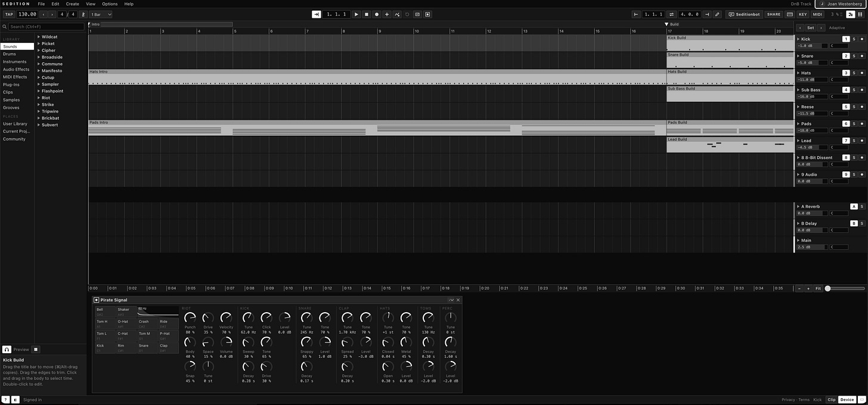Click the capture MIDI icon in transport
The image size is (868, 405).
click(x=417, y=14)
